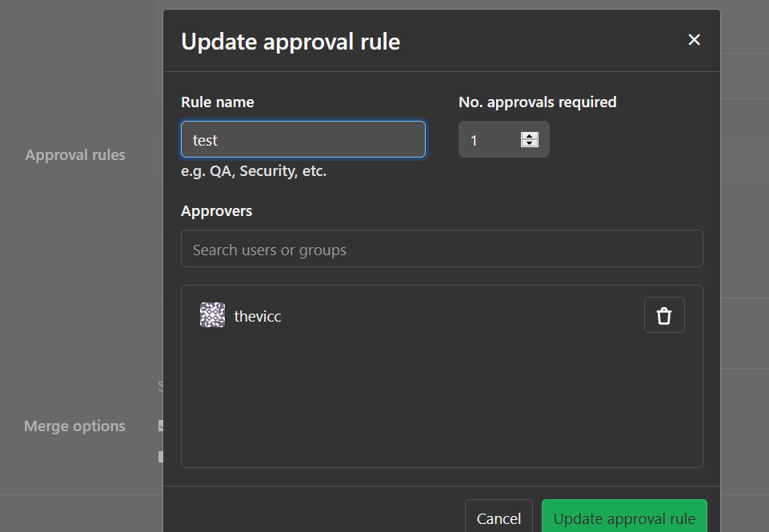The image size is (769, 532).
Task: Enable the unchecked checkbox under Merge options
Action: coord(161,457)
